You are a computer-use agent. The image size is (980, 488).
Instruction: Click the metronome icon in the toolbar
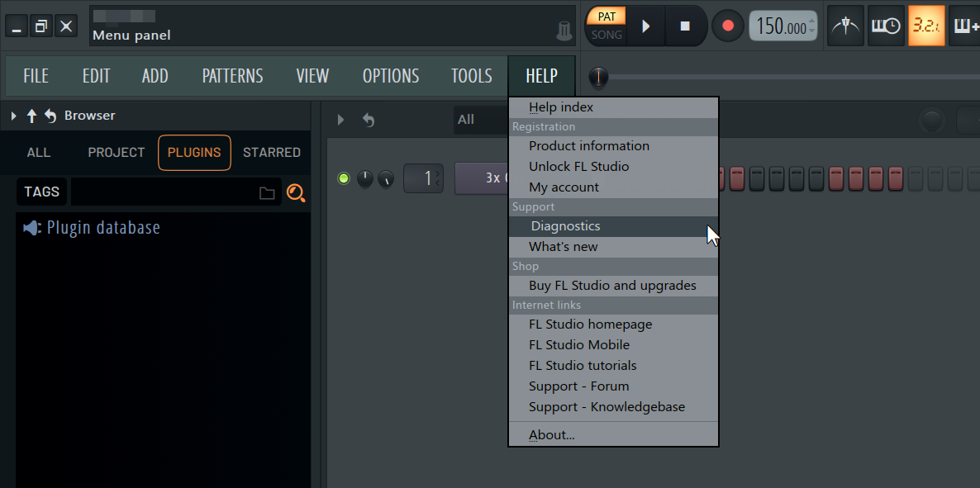pyautogui.click(x=844, y=26)
